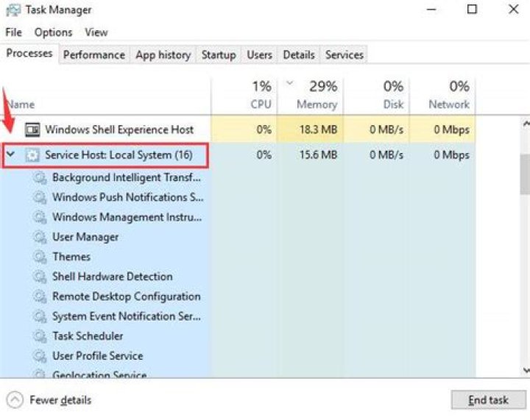This screenshot has width=530, height=420.
Task: Select the Service Host: Local System (16) row
Action: point(238,155)
